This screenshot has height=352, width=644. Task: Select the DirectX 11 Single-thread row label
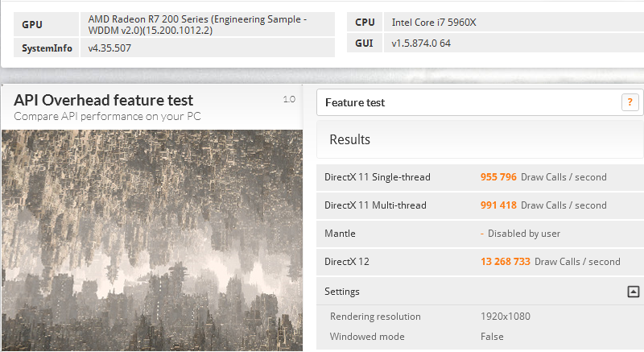pos(377,177)
